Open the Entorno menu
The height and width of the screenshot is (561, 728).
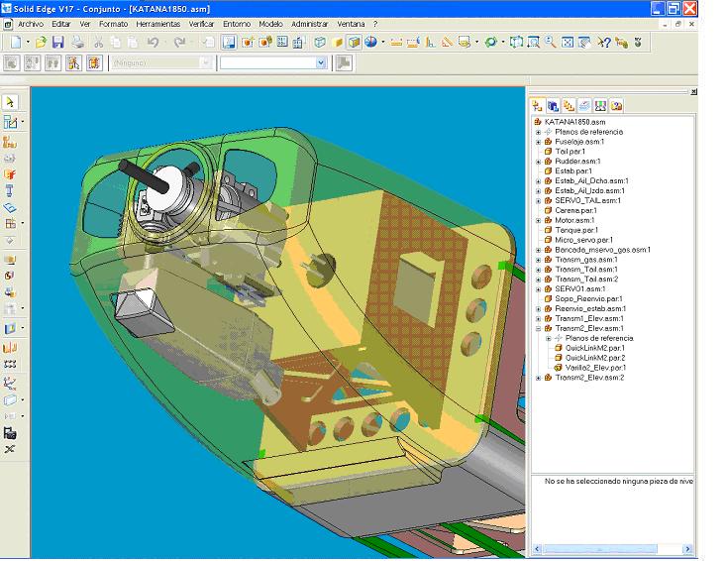click(237, 23)
